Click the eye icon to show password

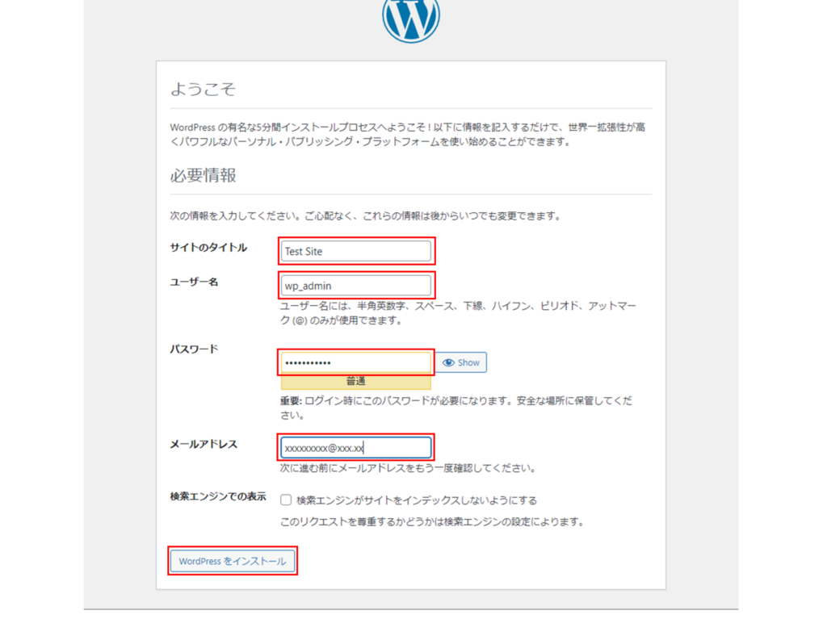[x=449, y=362]
